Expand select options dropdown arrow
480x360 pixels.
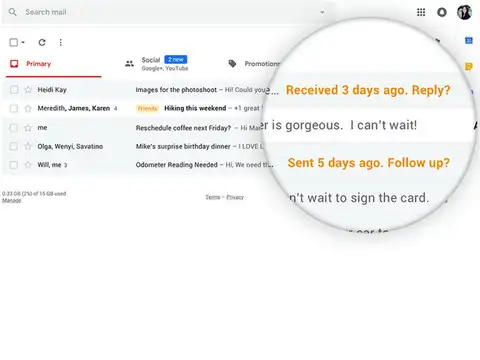click(23, 42)
